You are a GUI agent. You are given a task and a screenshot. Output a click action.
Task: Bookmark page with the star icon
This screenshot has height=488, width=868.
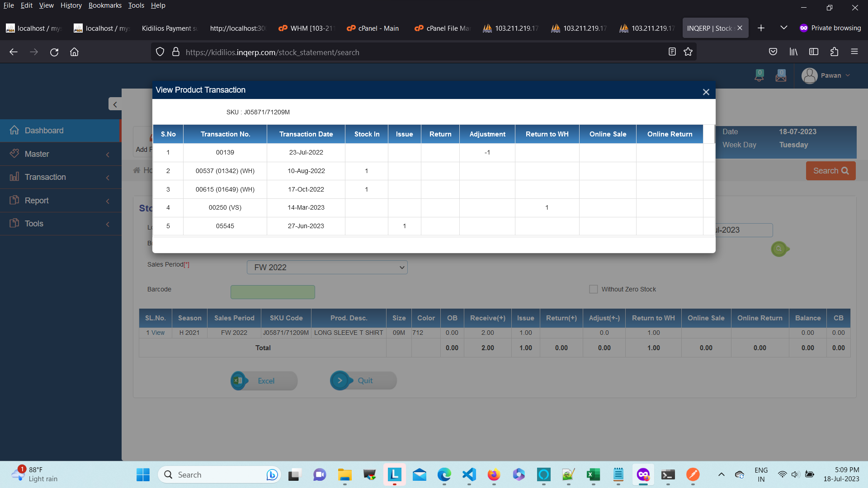click(688, 52)
